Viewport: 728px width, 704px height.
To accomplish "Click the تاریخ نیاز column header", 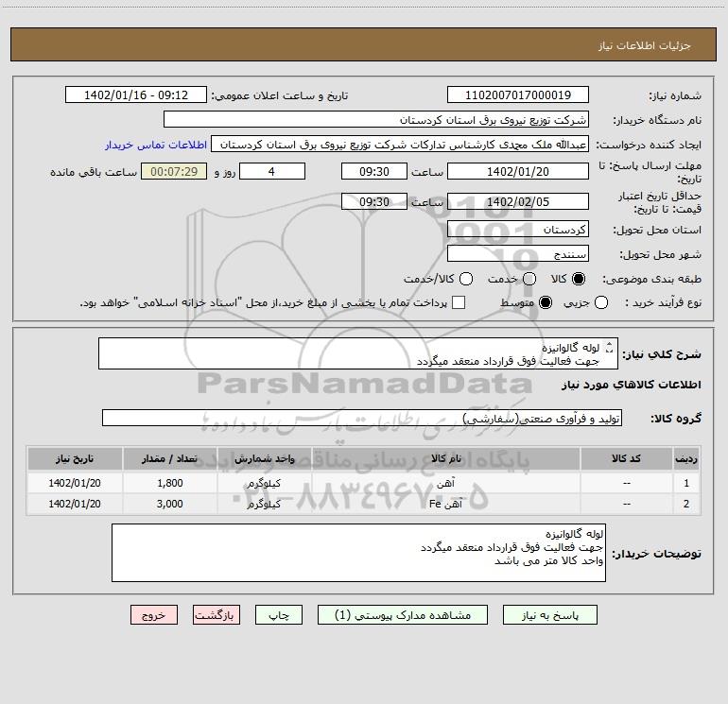I will coord(75,458).
